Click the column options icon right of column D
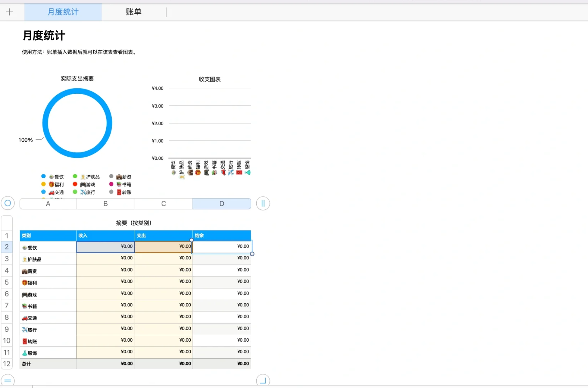Viewport: 588px width, 388px height. (263, 203)
